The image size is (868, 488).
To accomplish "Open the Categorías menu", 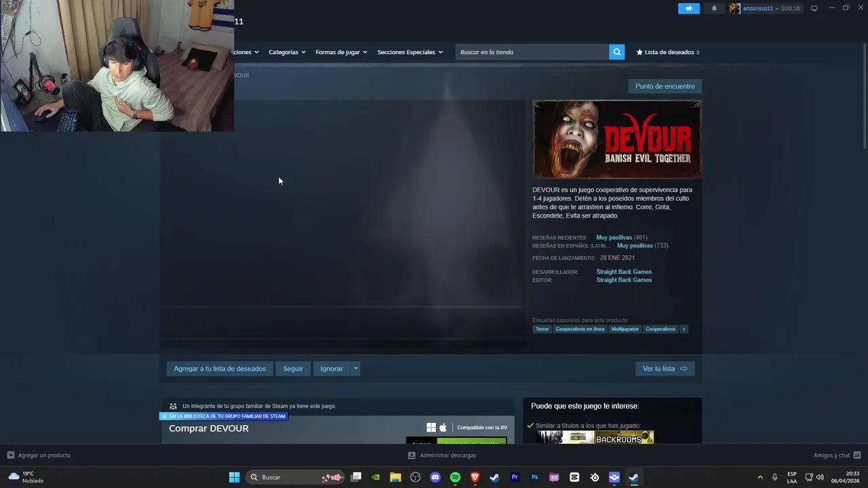I will pos(287,52).
